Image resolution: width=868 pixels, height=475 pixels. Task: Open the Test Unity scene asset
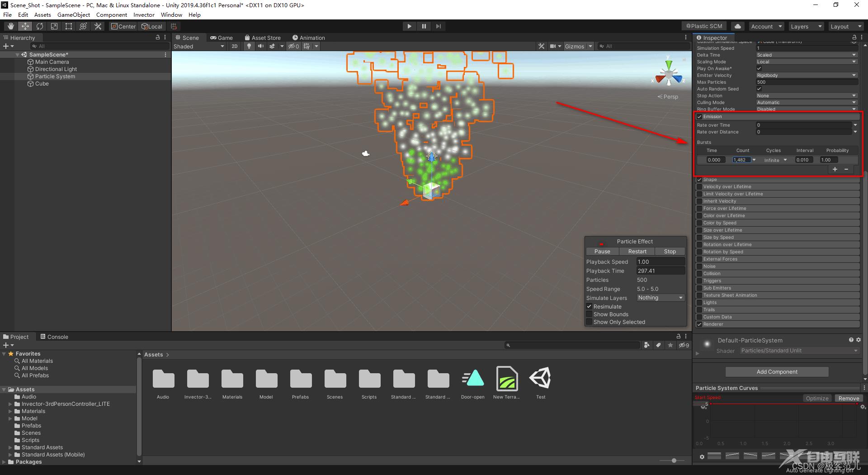541,383
